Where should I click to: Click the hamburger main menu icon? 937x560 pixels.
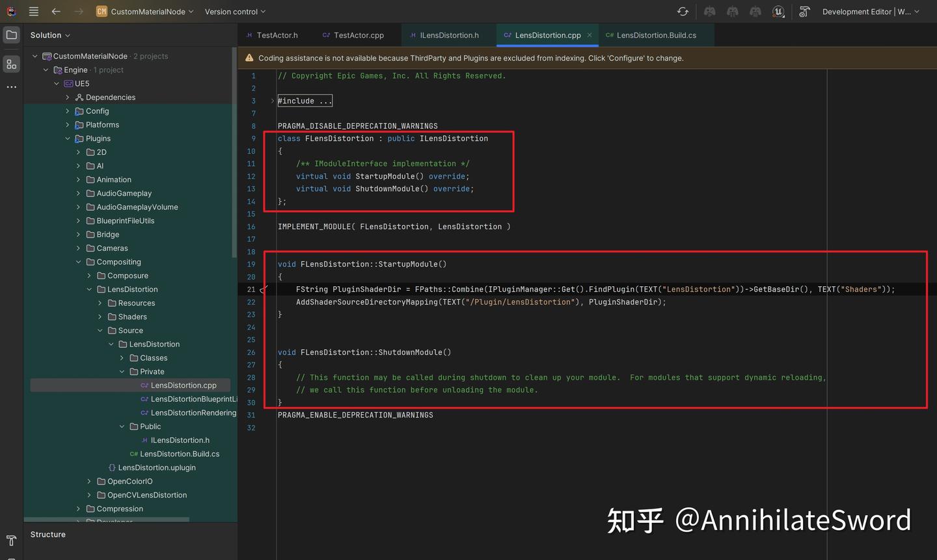[x=33, y=11]
